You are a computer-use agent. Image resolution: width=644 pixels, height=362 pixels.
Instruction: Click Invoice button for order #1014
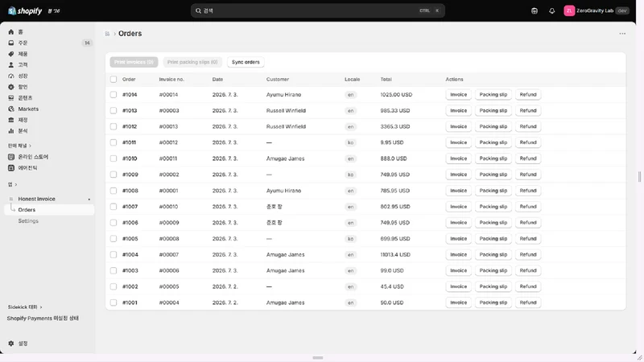[458, 94]
